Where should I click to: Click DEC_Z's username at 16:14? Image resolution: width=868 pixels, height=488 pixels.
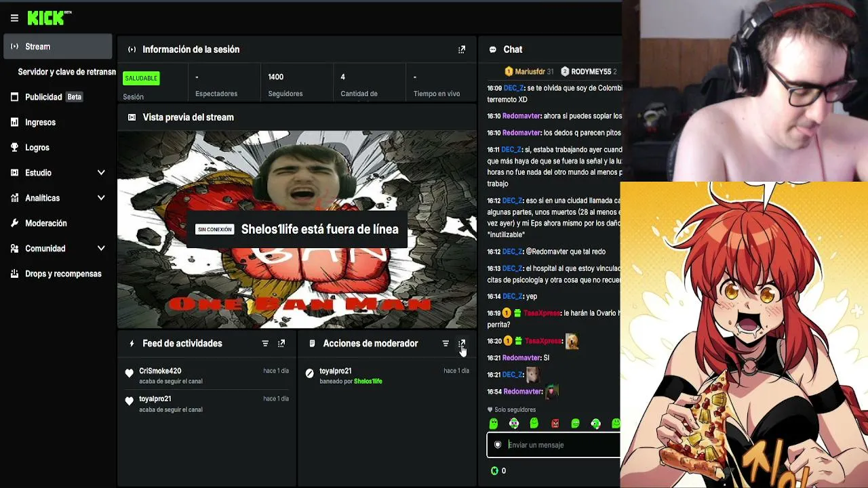(513, 296)
